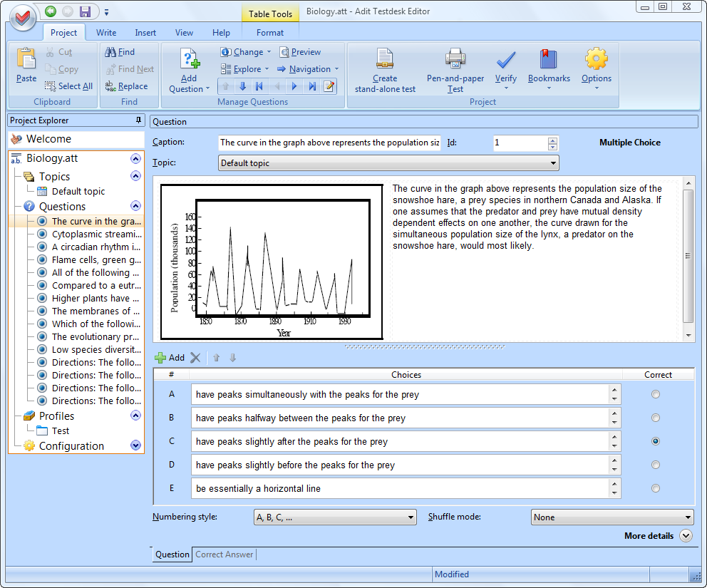This screenshot has width=707, height=588.
Task: Mark choice D as correct
Action: (x=656, y=465)
